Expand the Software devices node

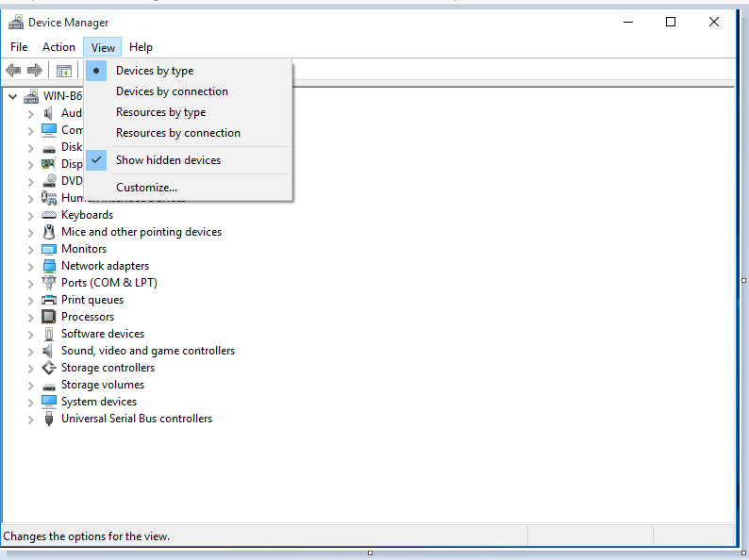click(30, 335)
